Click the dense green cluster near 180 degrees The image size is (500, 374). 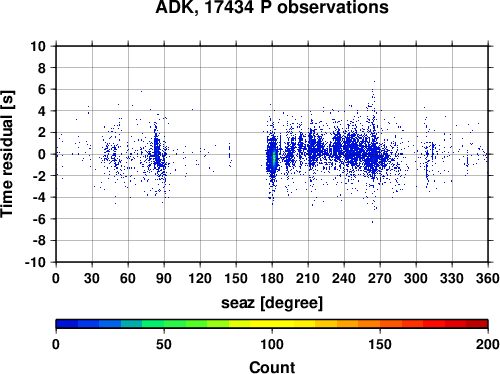click(274, 159)
